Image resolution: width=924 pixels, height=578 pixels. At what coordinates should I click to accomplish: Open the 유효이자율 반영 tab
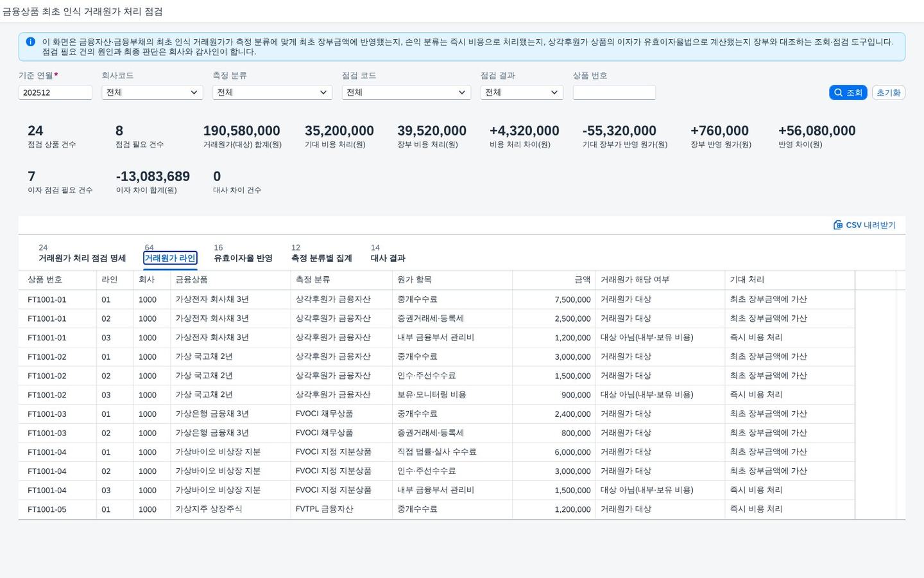243,254
